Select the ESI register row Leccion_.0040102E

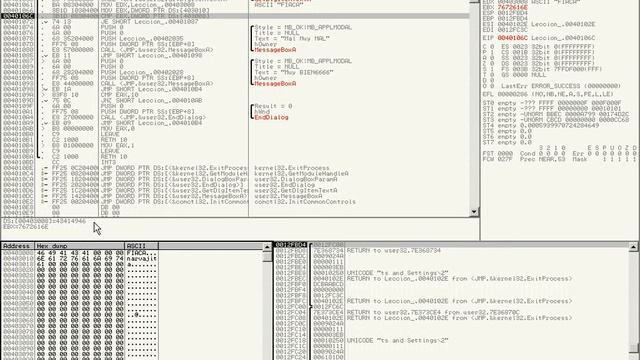point(538,24)
